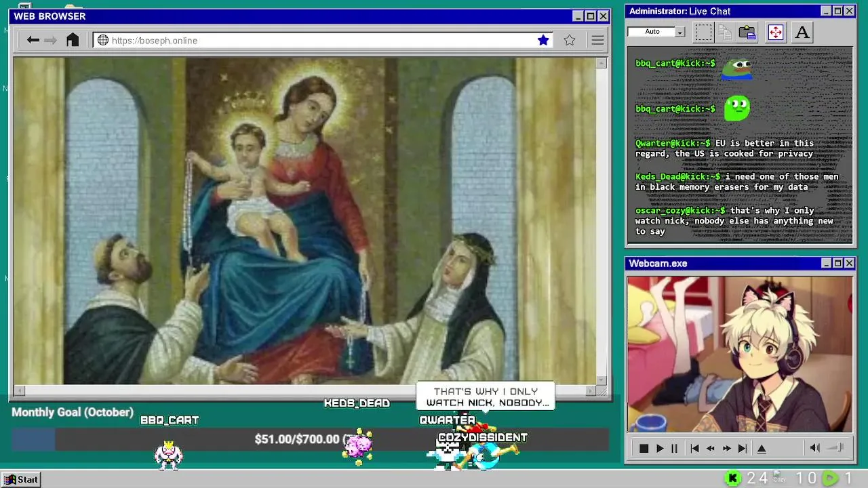Screen dimensions: 868x488
Task: Pause the webcam player
Action: click(674, 448)
